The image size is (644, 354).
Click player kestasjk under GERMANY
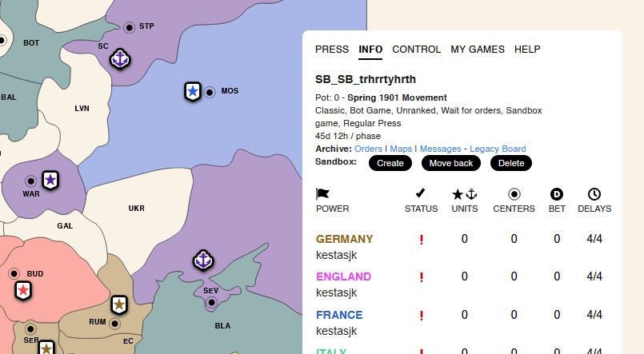coord(336,255)
